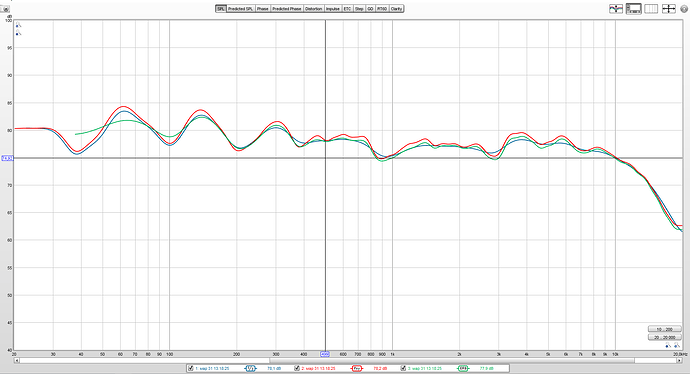The height and width of the screenshot is (374, 690).
Task: Click the horizontal scrollbar thumb
Action: click(452, 360)
